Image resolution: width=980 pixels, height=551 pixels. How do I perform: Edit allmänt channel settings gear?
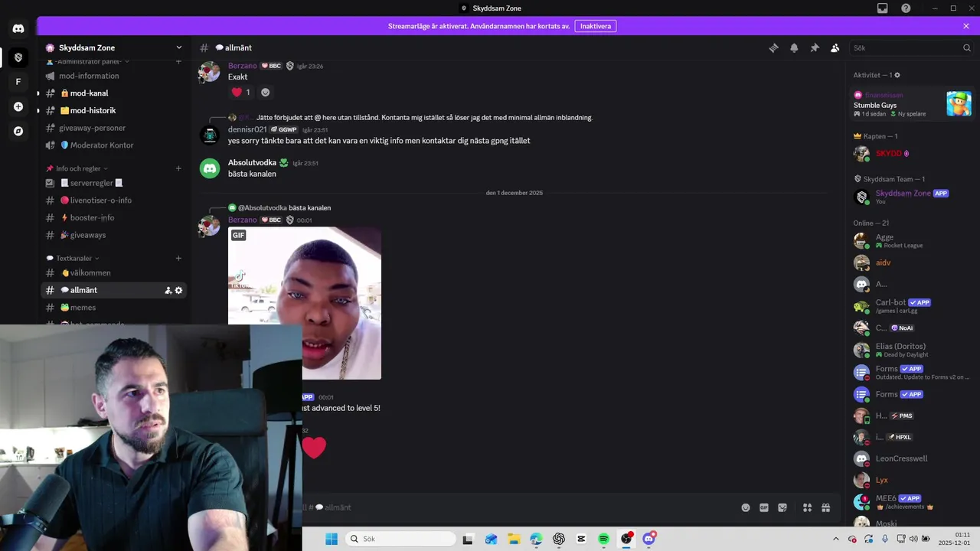179,290
